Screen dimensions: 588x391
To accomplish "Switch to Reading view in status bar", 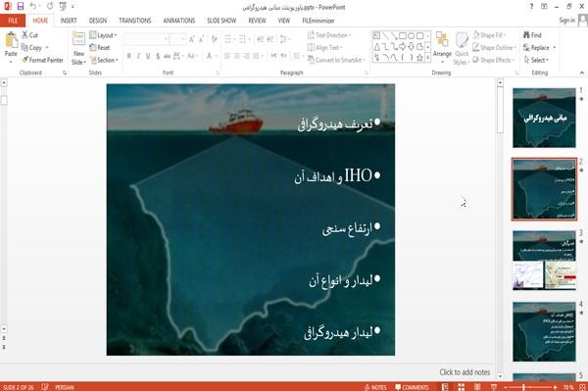I will 477,387.
